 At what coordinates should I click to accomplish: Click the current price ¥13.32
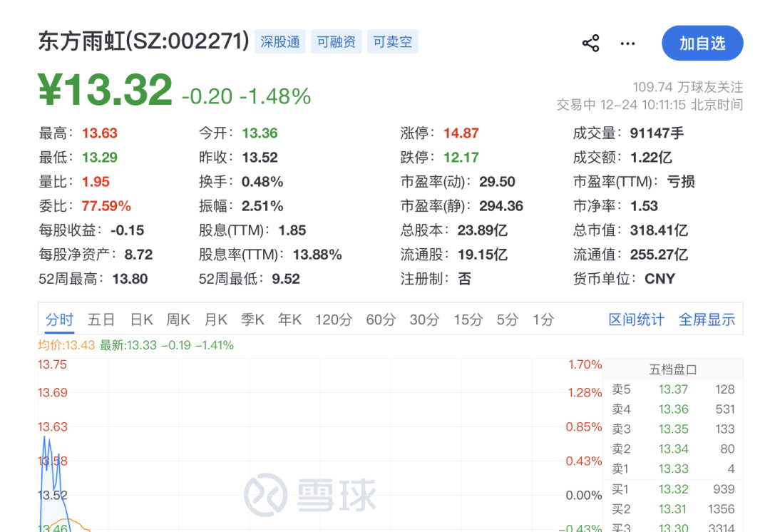point(105,90)
